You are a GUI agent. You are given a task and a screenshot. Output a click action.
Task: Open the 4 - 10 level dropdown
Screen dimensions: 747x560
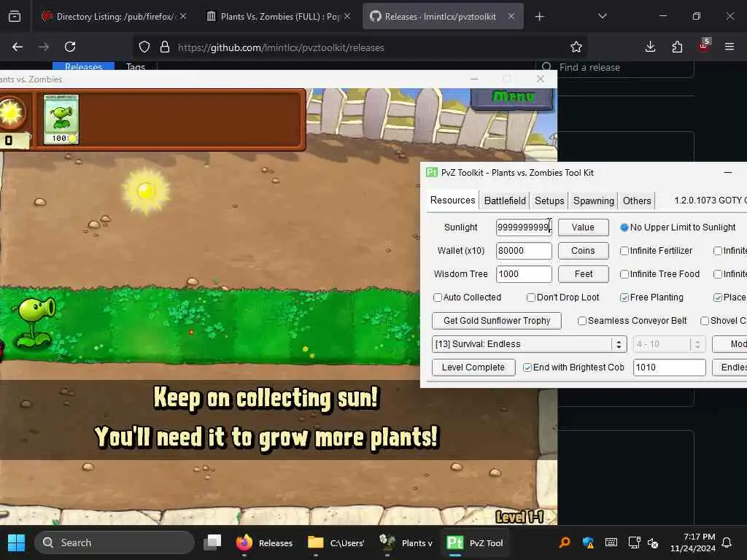(669, 344)
